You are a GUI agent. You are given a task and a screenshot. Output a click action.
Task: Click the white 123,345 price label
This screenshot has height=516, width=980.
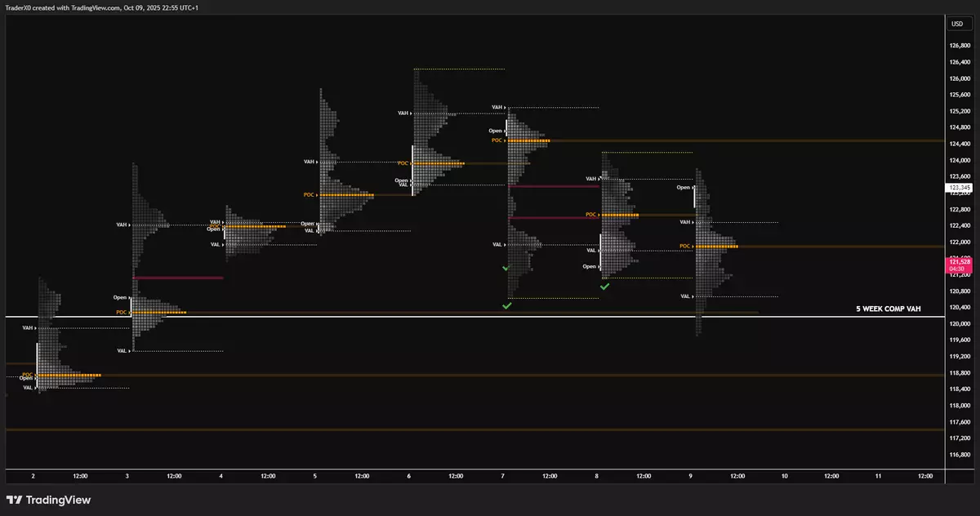pyautogui.click(x=960, y=188)
